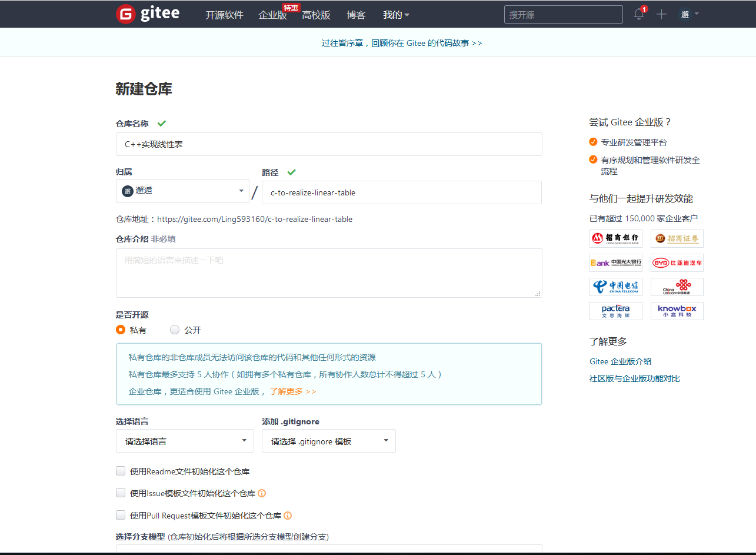Click the 过往皆序章 banner link
Image resolution: width=756 pixels, height=555 pixels.
point(402,43)
